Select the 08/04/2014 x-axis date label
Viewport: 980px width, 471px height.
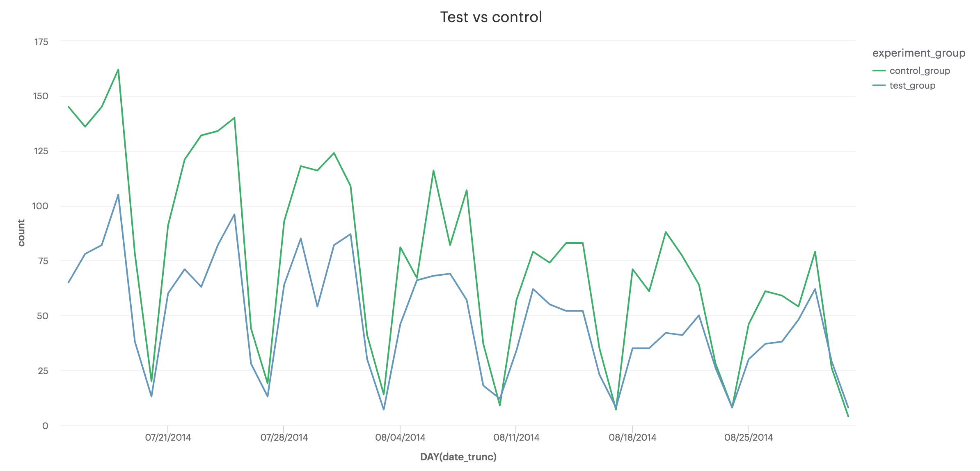tap(400, 437)
